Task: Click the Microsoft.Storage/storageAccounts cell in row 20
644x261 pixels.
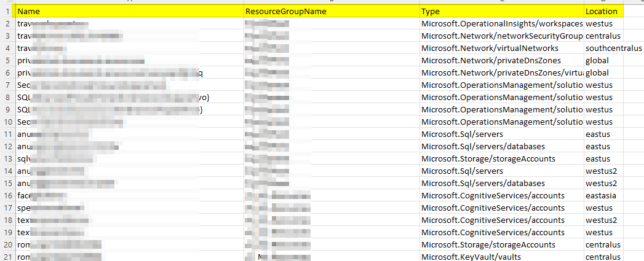Action: (501, 244)
